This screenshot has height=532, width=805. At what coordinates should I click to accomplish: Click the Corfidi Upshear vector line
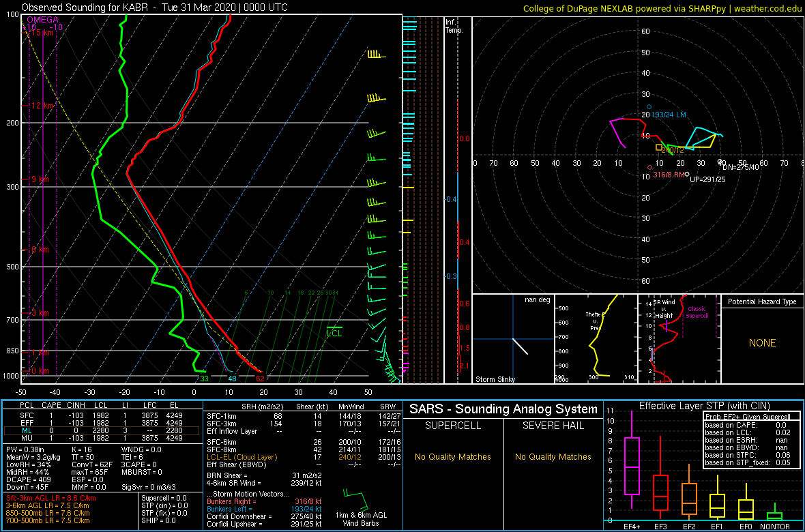coord(264,524)
